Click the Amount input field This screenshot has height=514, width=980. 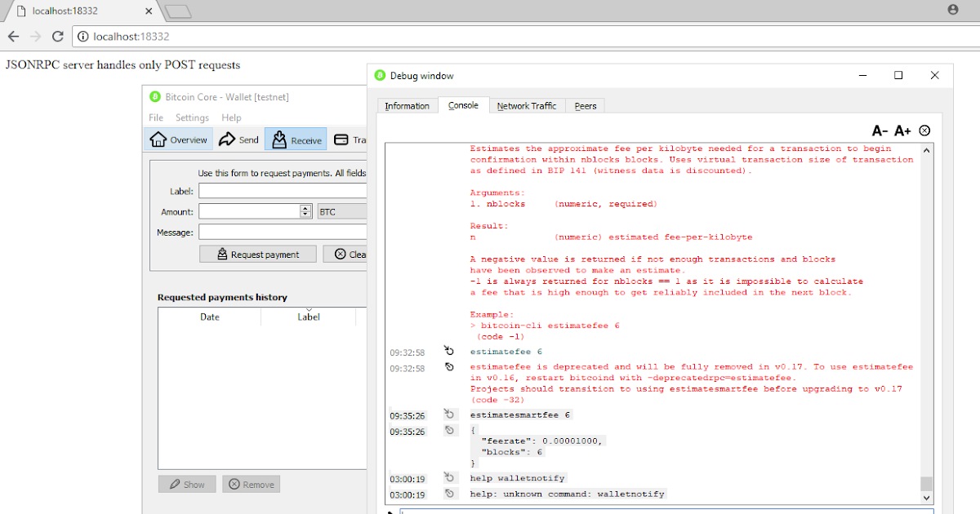[250, 211]
